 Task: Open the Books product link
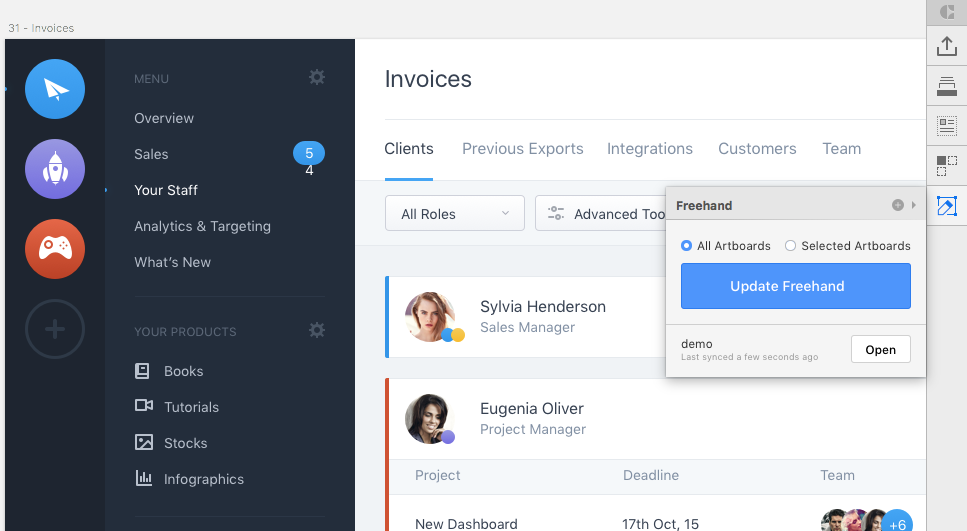pos(184,371)
